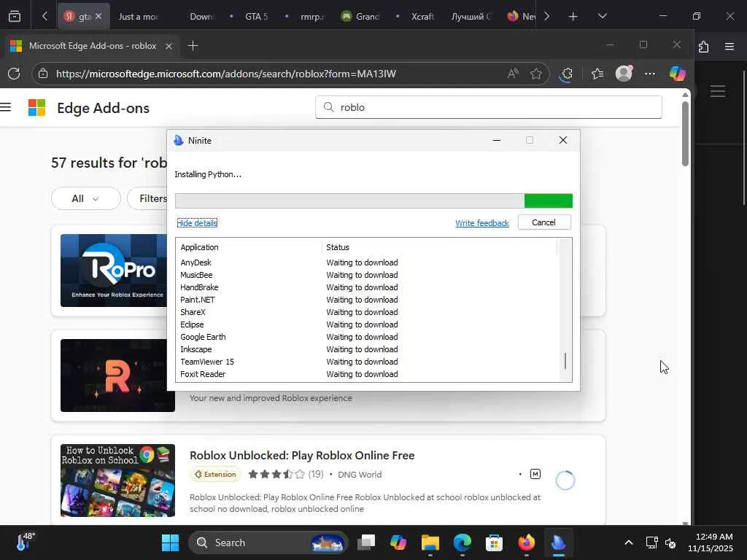The width and height of the screenshot is (747, 560).
Task: Open File Explorer from taskbar
Action: 430,542
